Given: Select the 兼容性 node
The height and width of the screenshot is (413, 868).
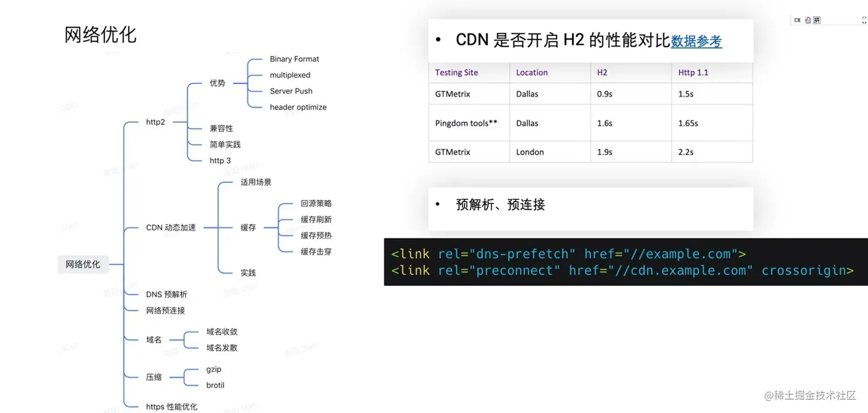Looking at the screenshot, I should [x=221, y=128].
